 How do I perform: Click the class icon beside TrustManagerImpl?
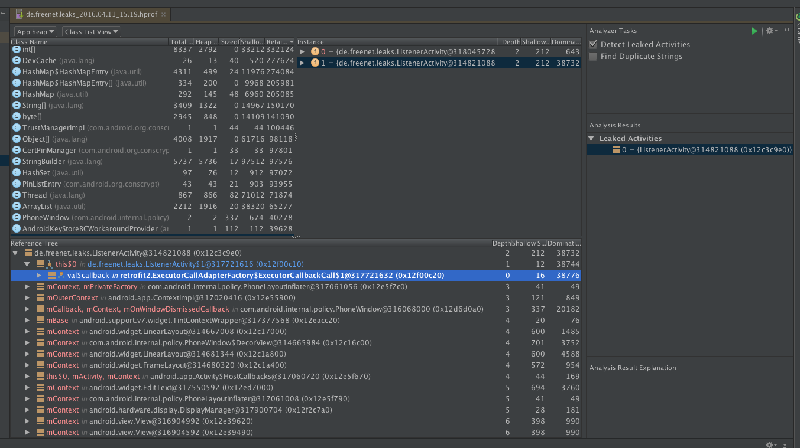click(16, 128)
